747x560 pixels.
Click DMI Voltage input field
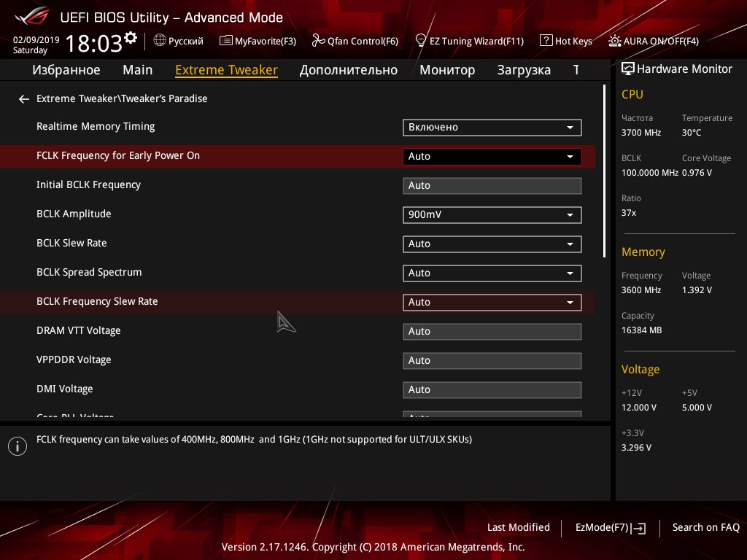(492, 389)
